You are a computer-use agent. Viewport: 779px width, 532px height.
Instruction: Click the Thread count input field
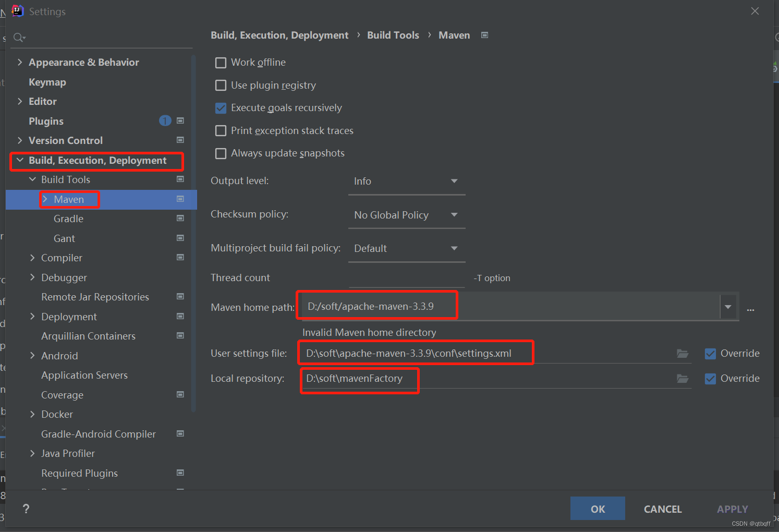point(407,278)
